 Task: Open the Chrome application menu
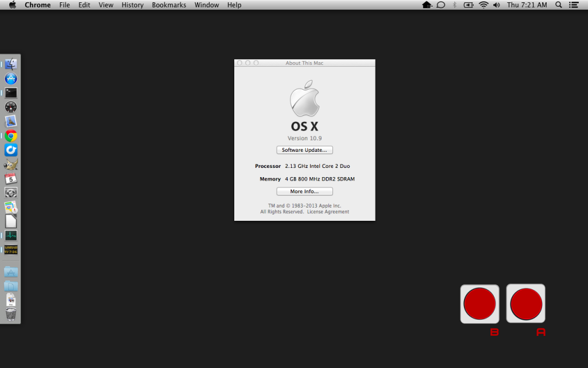[x=37, y=5]
